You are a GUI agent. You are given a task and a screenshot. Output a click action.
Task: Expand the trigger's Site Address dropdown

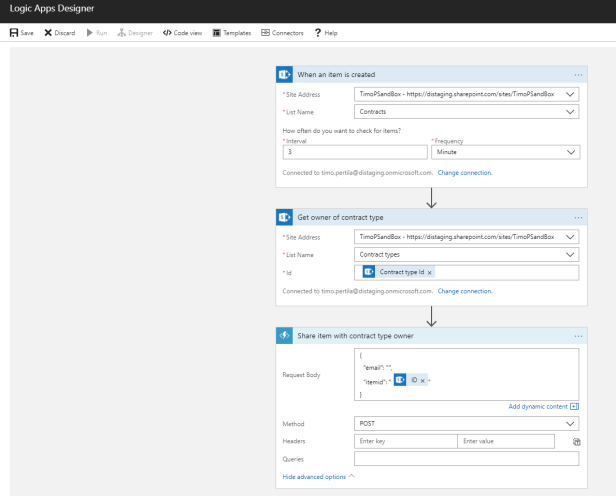570,95
